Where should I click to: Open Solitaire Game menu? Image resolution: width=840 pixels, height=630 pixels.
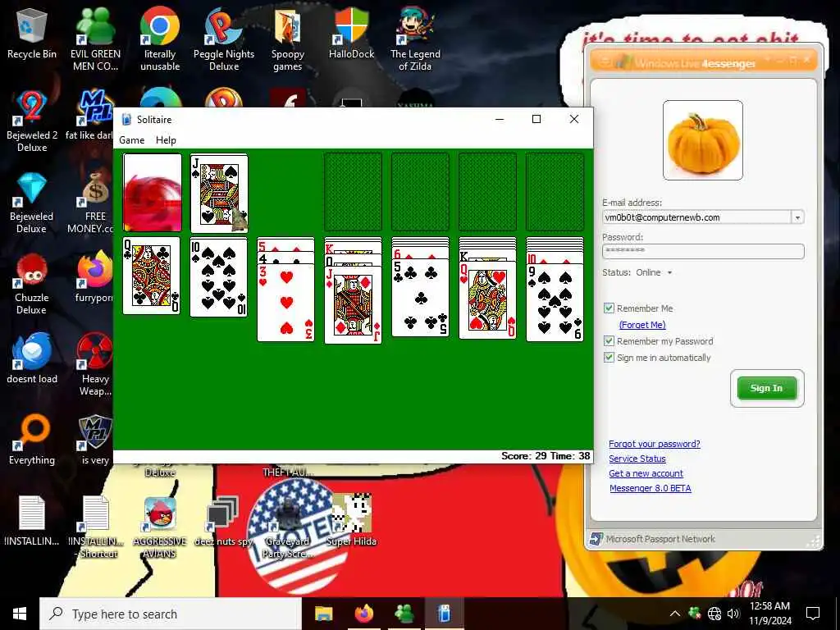(132, 139)
